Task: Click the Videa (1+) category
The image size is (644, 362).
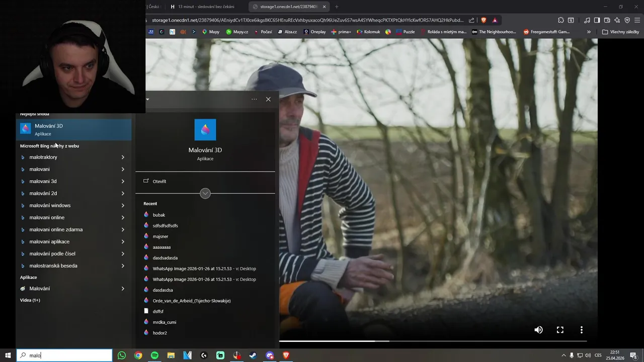Action: tap(30, 300)
